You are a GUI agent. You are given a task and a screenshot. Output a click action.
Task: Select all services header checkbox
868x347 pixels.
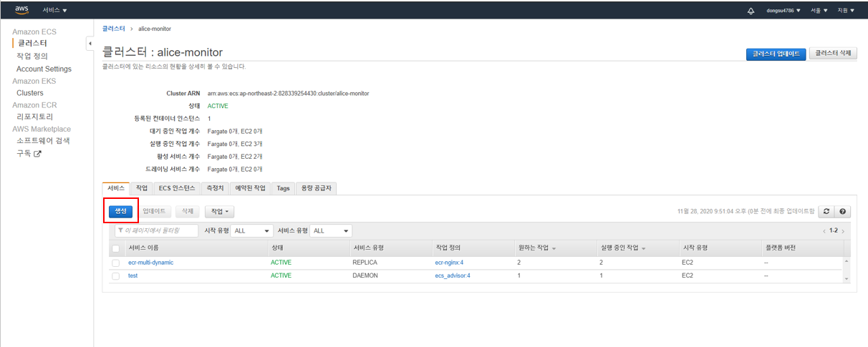(x=115, y=248)
